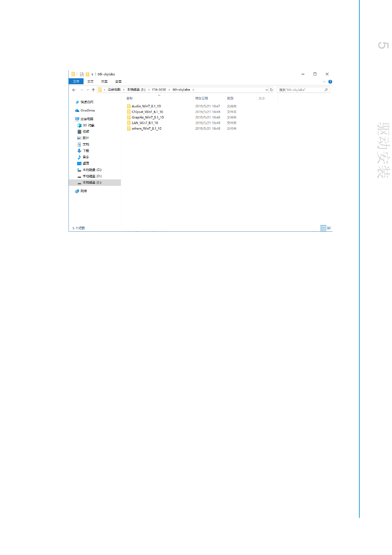
Task: Click the Back navigation arrow
Action: [x=74, y=90]
